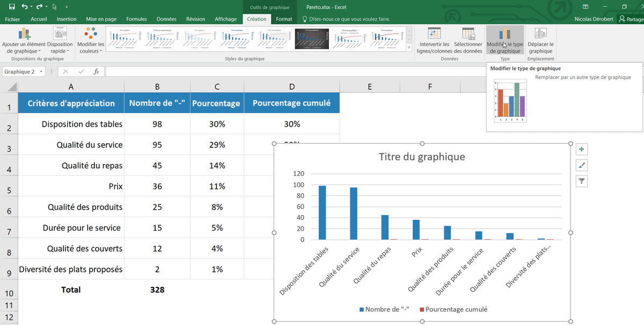Click the Chart Filters funnel button

click(582, 181)
